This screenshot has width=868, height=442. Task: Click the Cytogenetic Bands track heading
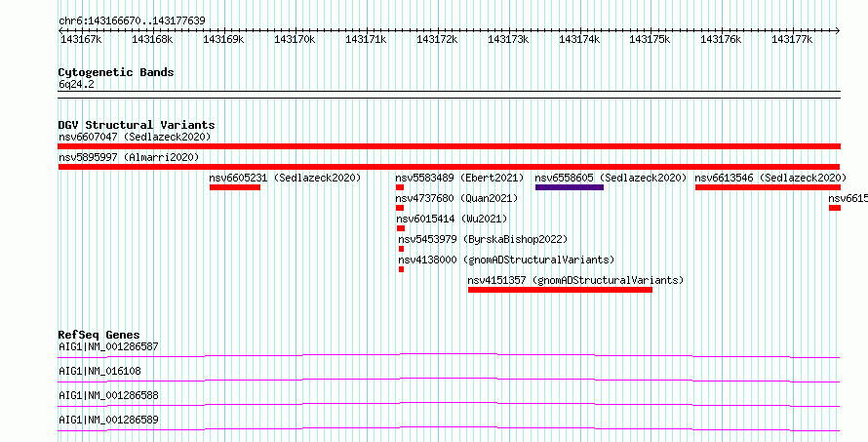tap(116, 72)
